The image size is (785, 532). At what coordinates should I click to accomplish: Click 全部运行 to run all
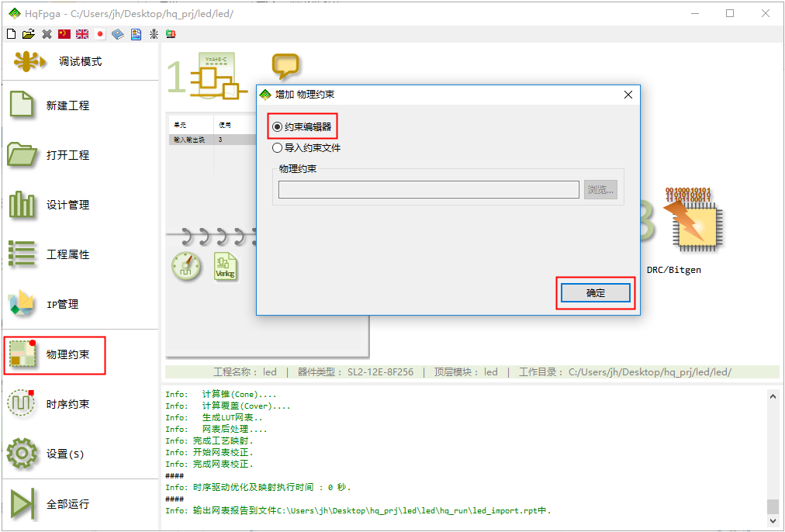[x=54, y=504]
